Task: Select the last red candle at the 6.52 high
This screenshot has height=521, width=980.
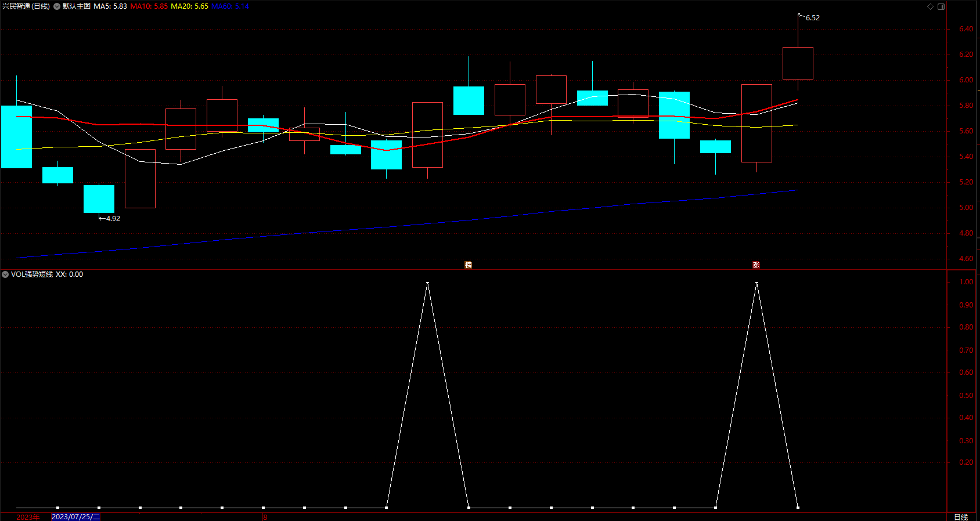Action: coord(798,63)
